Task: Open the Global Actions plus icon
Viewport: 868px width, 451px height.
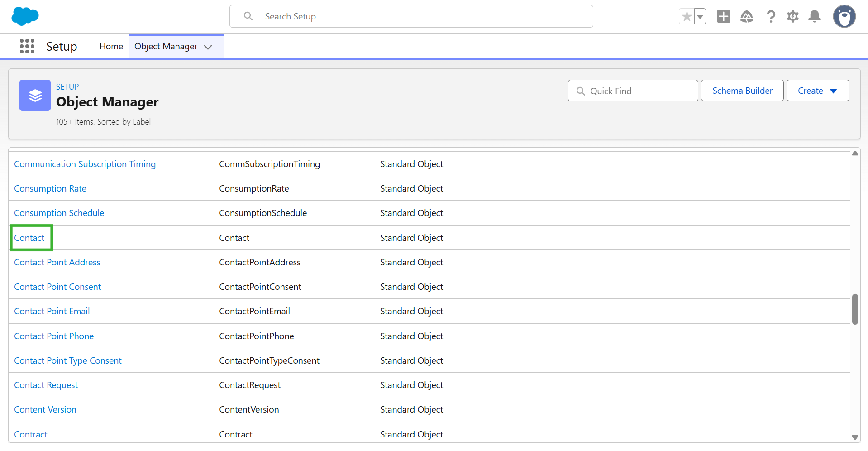Action: click(724, 16)
